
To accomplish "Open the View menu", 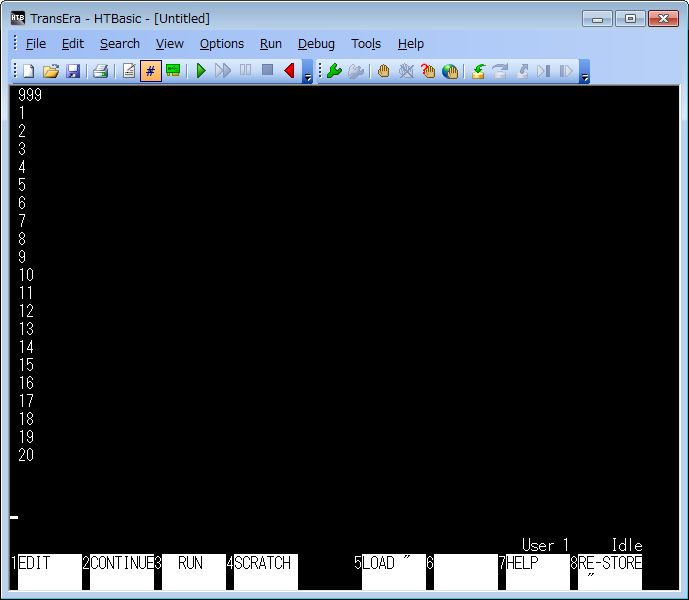I will (x=170, y=44).
